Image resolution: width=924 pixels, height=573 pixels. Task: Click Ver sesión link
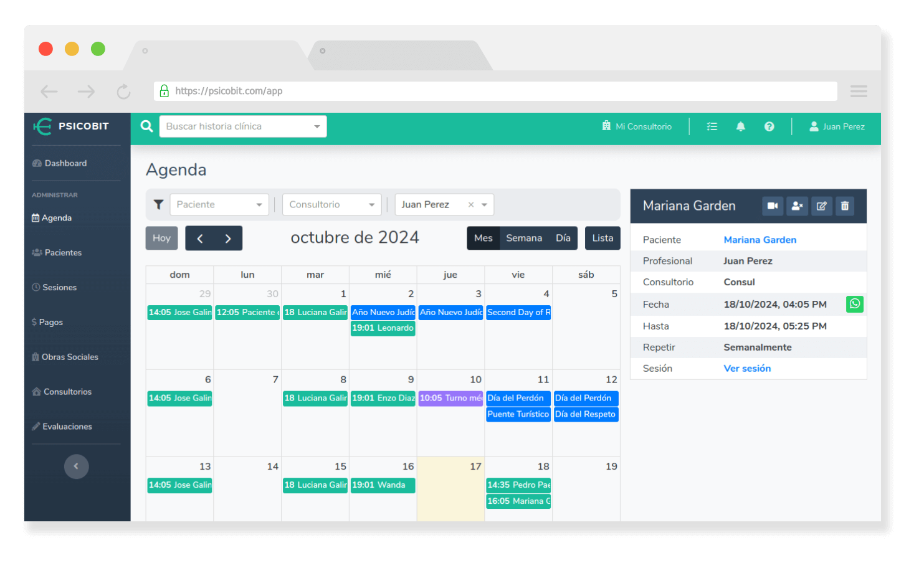(x=747, y=369)
